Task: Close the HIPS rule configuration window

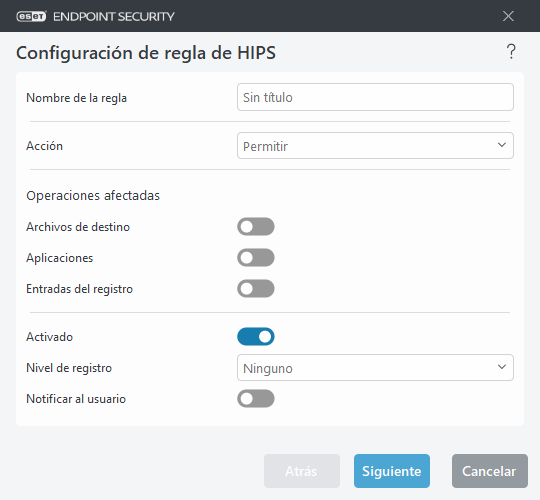Action: click(x=508, y=16)
